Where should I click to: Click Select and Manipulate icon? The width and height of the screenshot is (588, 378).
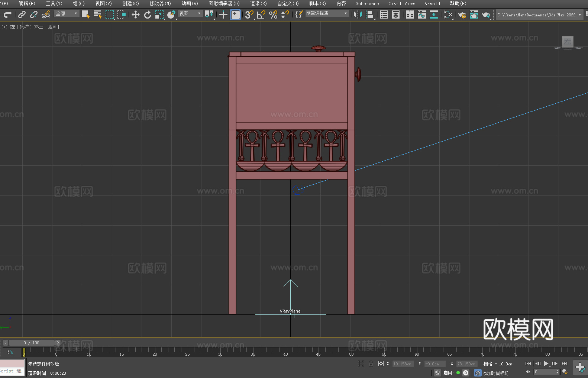coord(223,14)
